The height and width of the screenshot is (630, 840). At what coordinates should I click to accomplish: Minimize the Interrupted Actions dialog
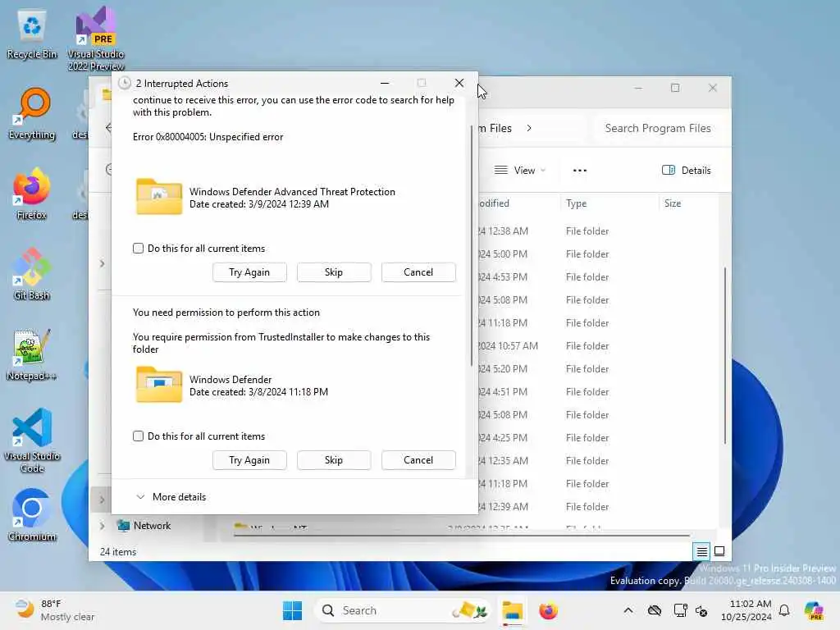tap(385, 83)
